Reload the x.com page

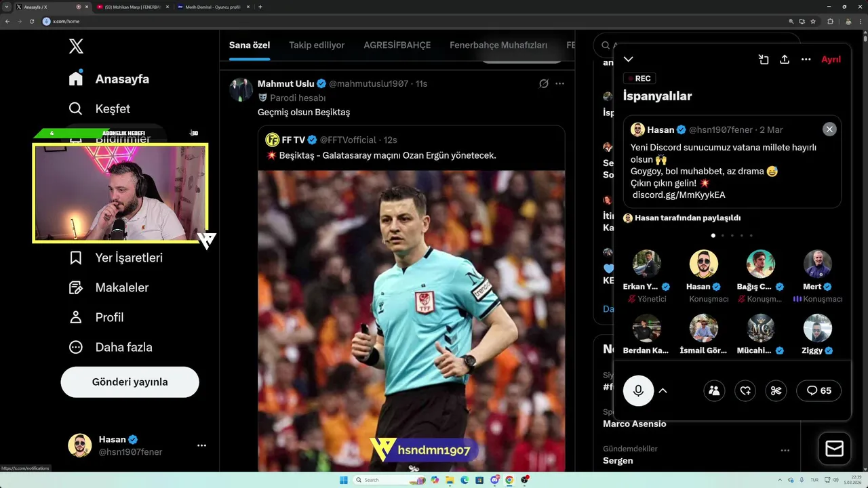32,21
